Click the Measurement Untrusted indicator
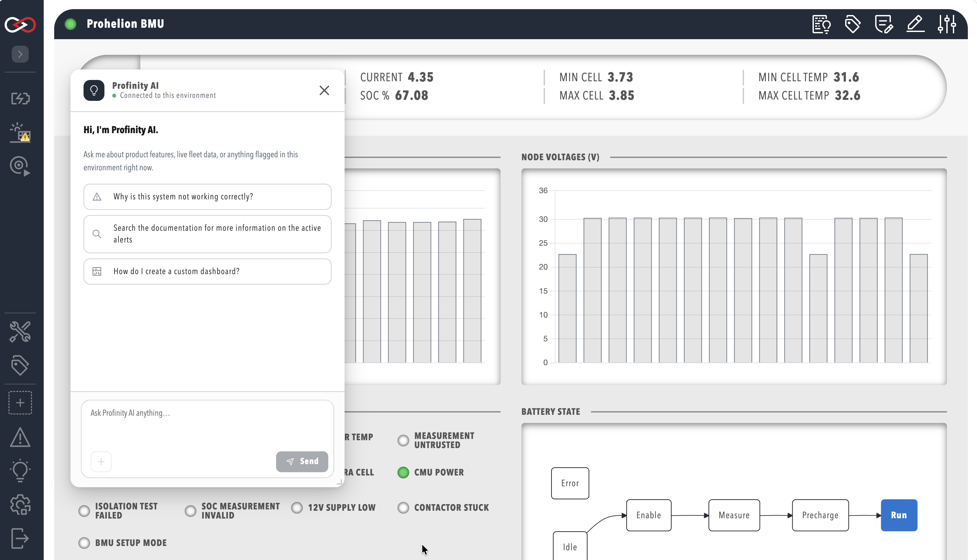 [403, 440]
